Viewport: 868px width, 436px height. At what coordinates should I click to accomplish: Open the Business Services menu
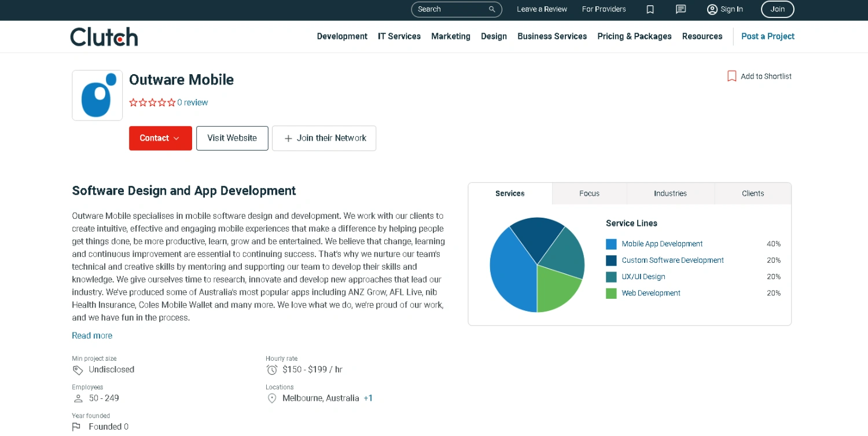552,36
